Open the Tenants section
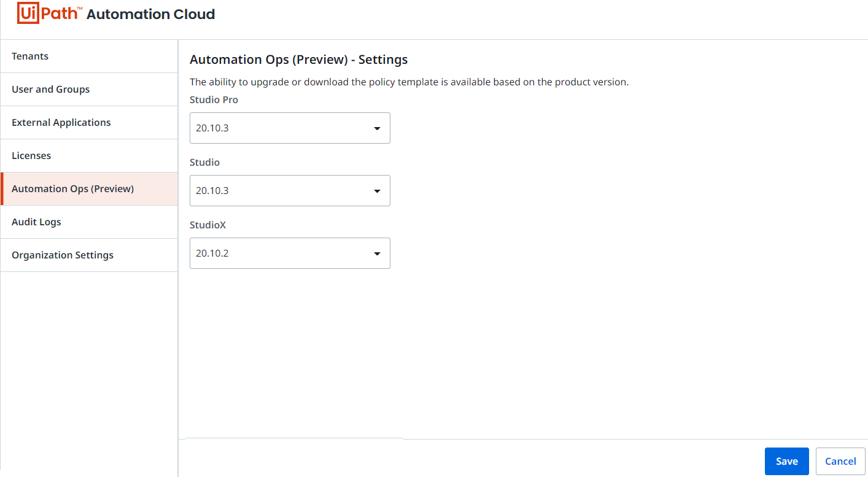Screen dimensions: 868x477 (89, 56)
